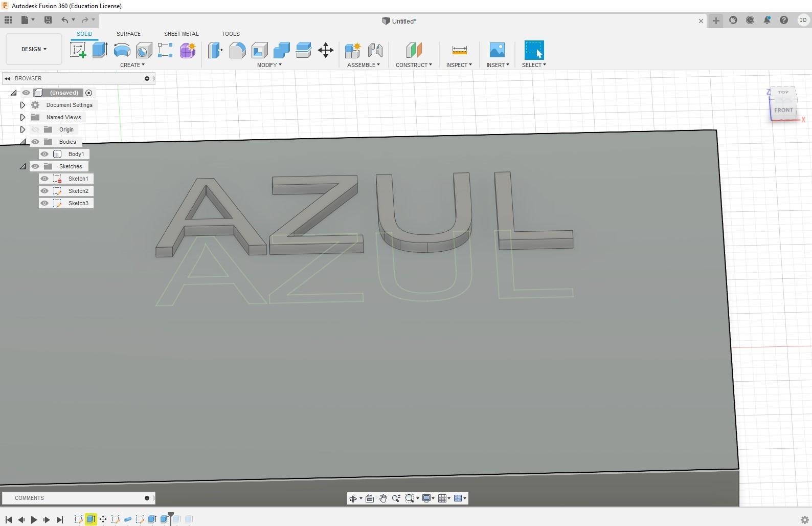Open a new design tab with plus

point(716,20)
